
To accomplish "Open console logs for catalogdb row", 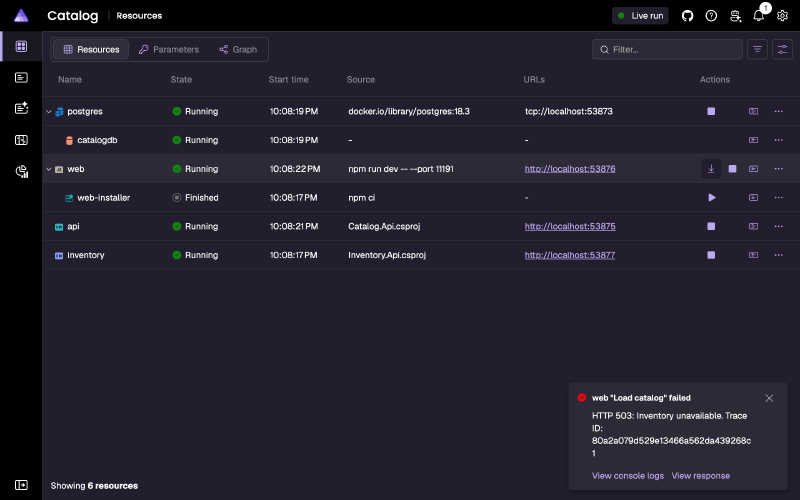I will click(753, 140).
